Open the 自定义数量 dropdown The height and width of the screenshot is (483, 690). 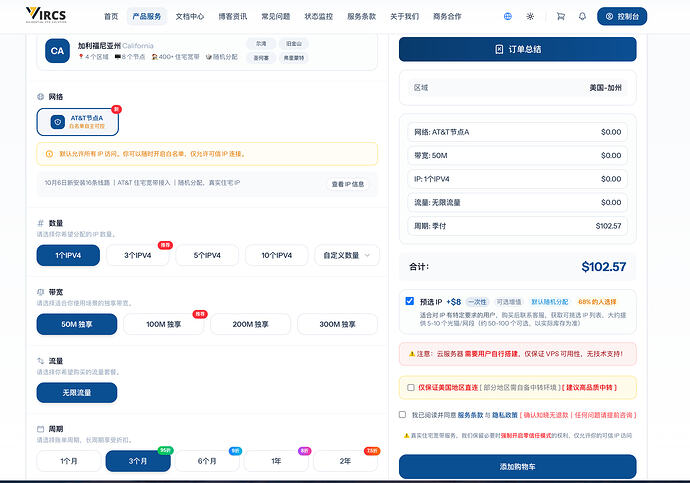[347, 256]
